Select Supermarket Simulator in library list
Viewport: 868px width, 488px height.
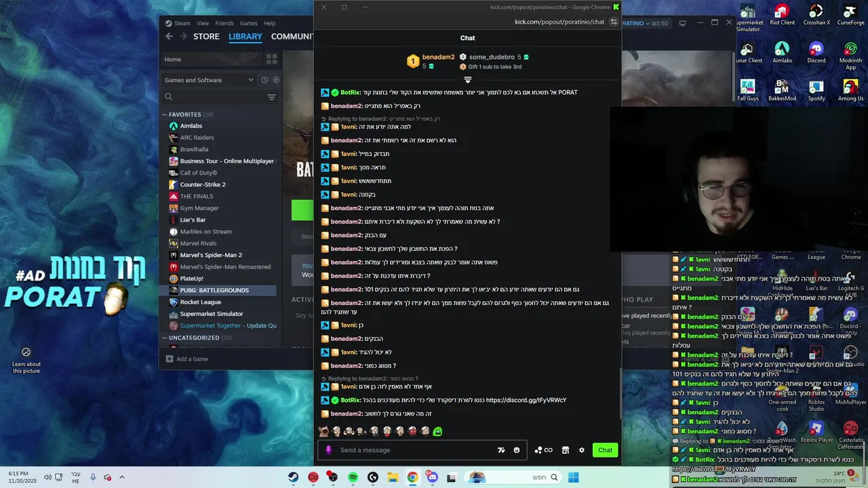tap(211, 314)
